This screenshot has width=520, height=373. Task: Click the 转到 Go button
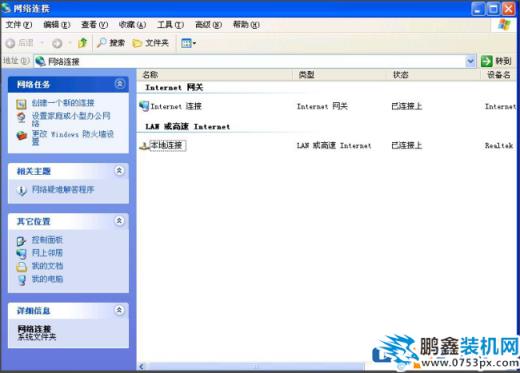point(496,61)
